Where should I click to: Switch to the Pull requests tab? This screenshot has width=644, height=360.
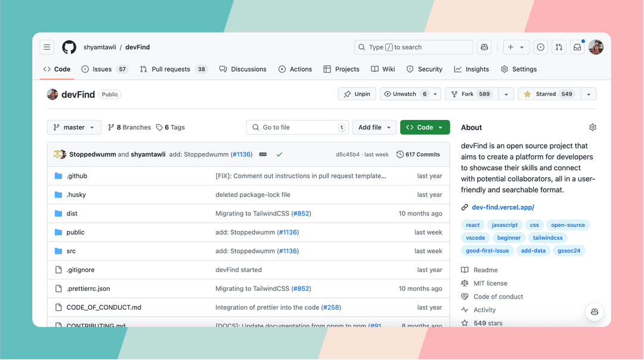click(174, 69)
